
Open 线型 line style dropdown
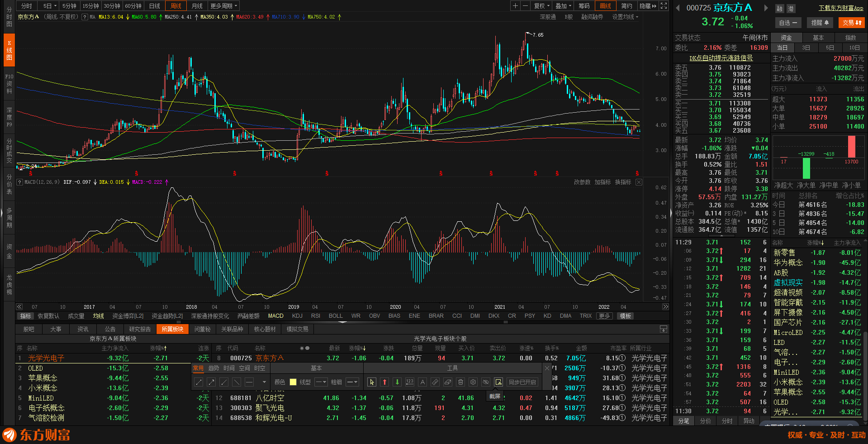click(321, 382)
